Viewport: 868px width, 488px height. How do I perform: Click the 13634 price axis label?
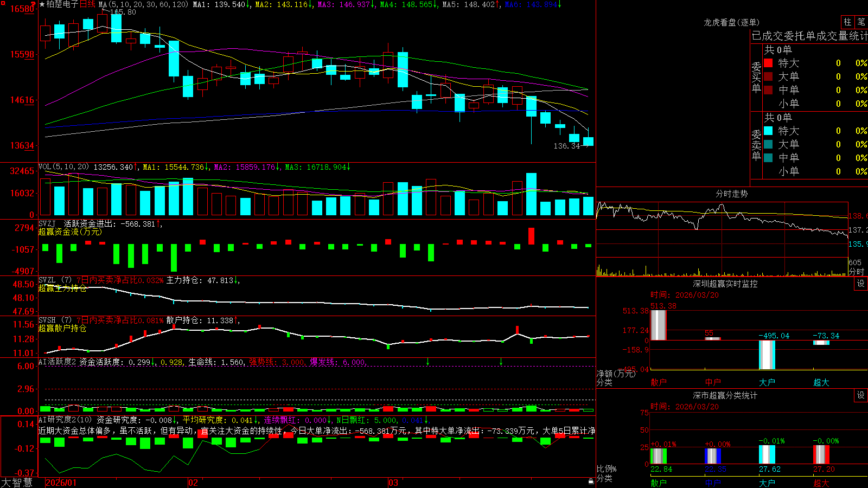[22, 145]
